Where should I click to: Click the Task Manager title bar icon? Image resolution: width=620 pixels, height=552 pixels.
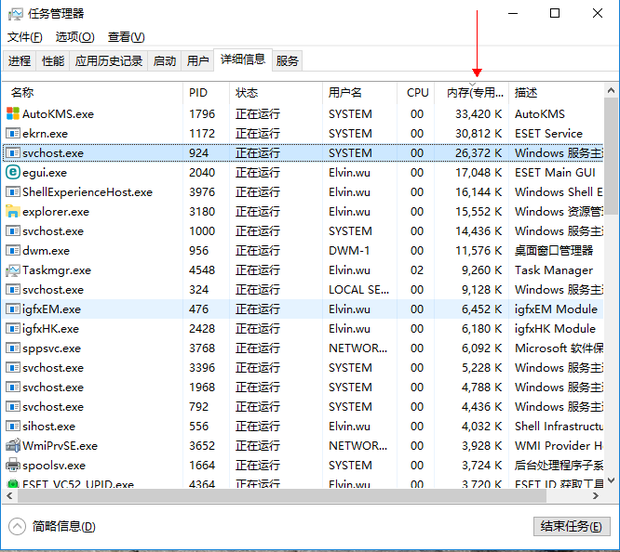click(15, 14)
